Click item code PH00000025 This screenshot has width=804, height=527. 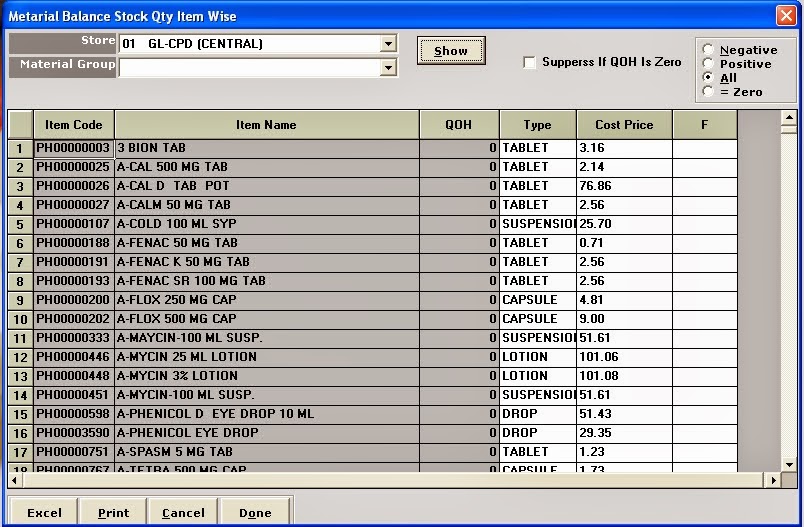click(x=73, y=167)
